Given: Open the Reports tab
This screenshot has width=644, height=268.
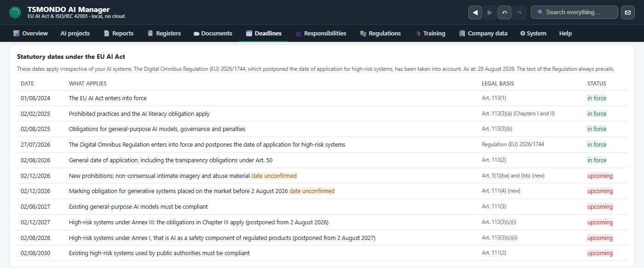Looking at the screenshot, I should 119,33.
